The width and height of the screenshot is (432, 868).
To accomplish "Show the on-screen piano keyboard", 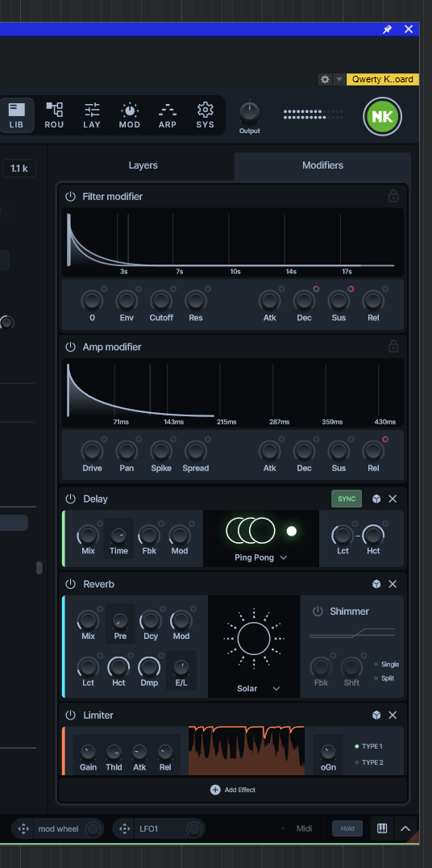I will click(x=382, y=828).
